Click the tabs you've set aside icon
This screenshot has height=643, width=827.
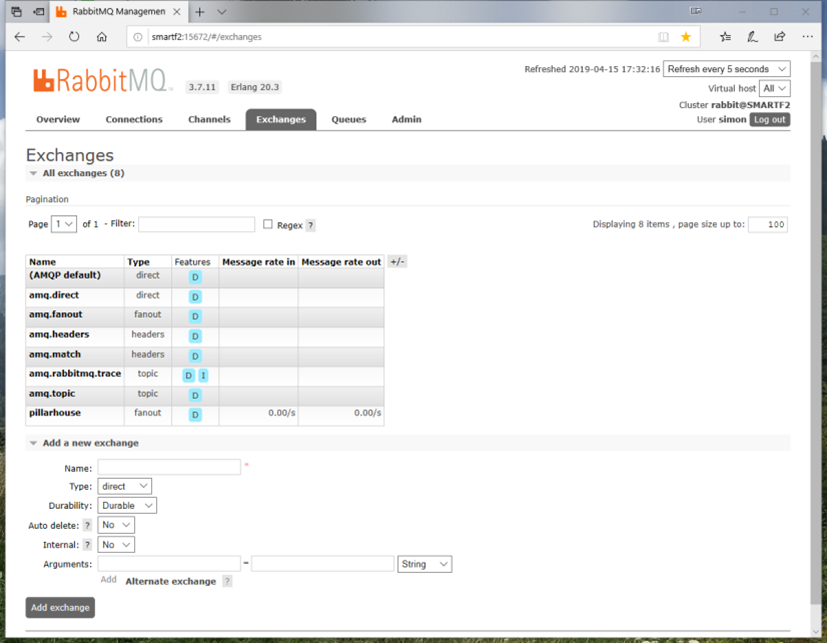click(16, 12)
